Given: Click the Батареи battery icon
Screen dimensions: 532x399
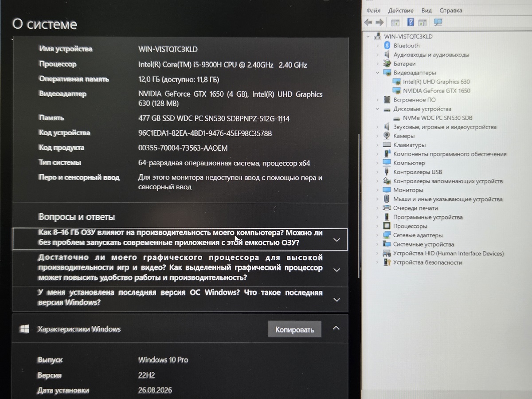Looking at the screenshot, I should (386, 64).
